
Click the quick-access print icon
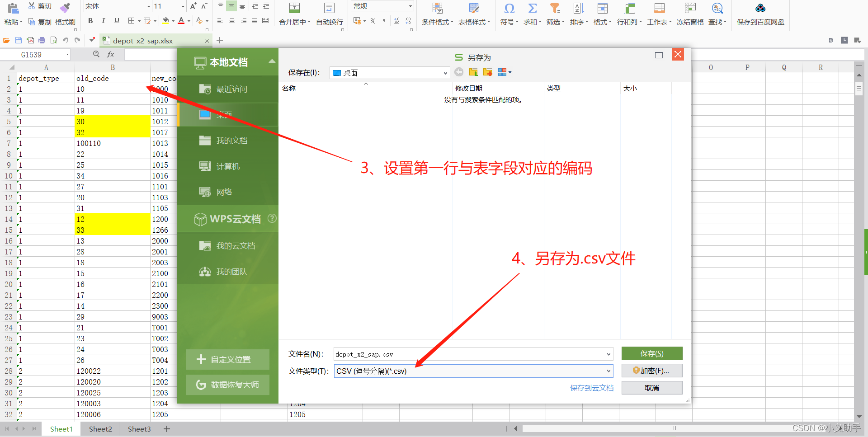coord(42,40)
